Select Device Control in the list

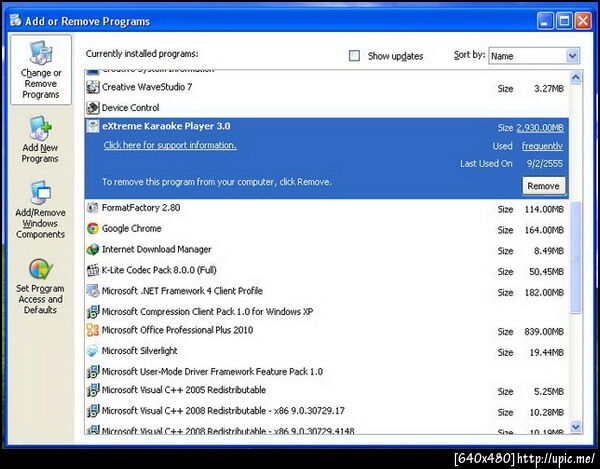327,108
